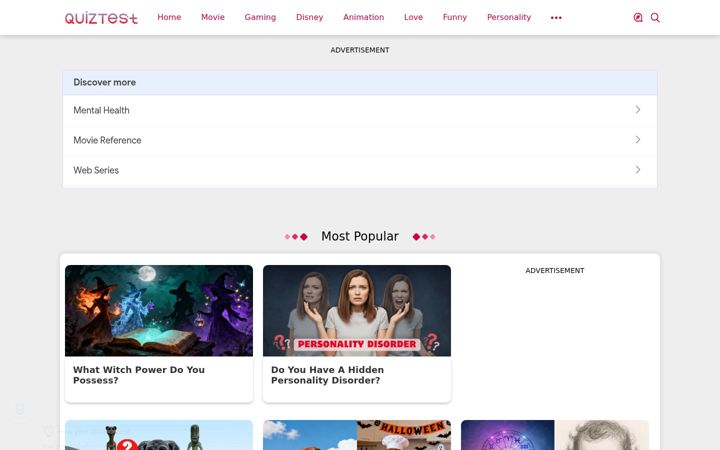
Task: Click the chevron on Movie Reference row
Action: pyautogui.click(x=638, y=140)
